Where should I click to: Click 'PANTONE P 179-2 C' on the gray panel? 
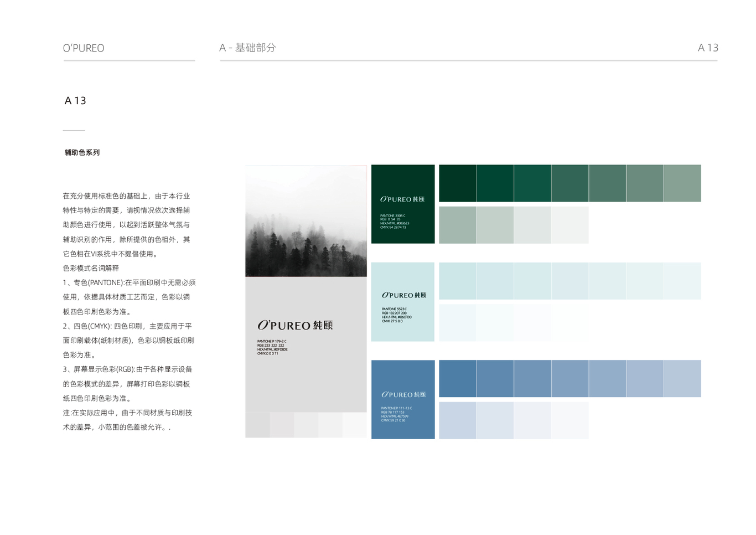(x=272, y=341)
